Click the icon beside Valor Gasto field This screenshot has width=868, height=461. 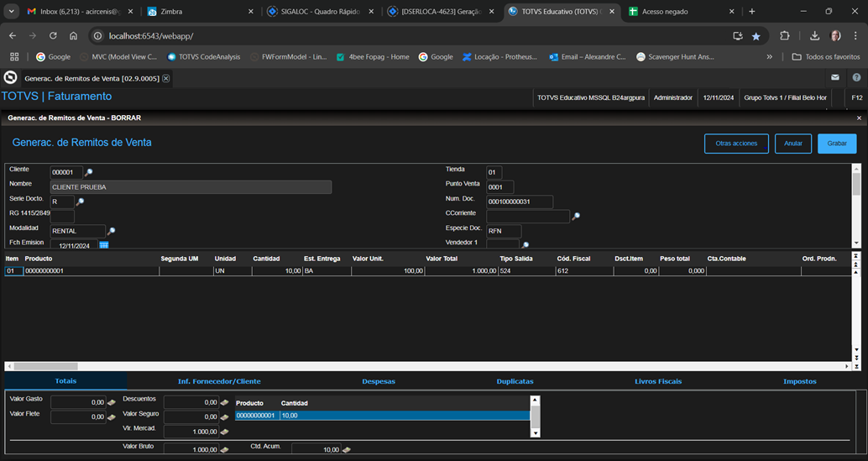[x=112, y=402]
